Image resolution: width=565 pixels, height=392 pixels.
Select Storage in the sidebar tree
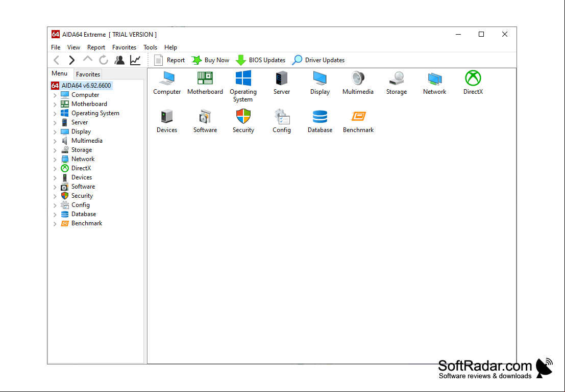(x=77, y=150)
